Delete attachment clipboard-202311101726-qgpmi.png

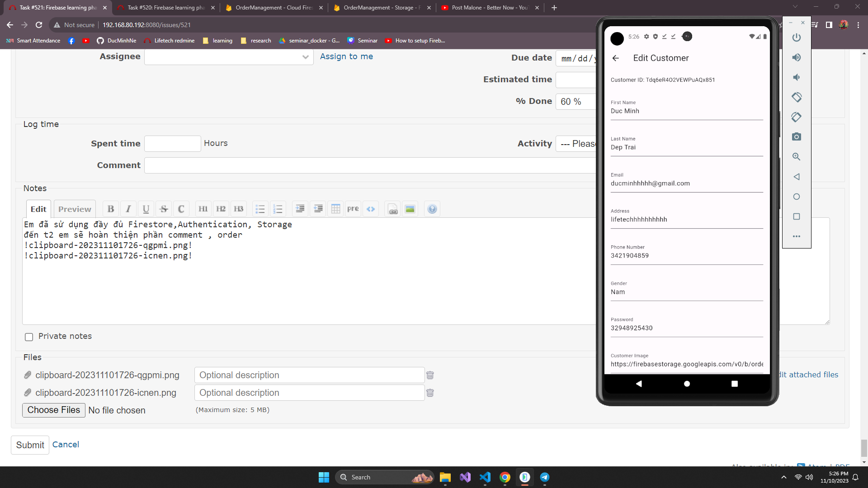(430, 375)
